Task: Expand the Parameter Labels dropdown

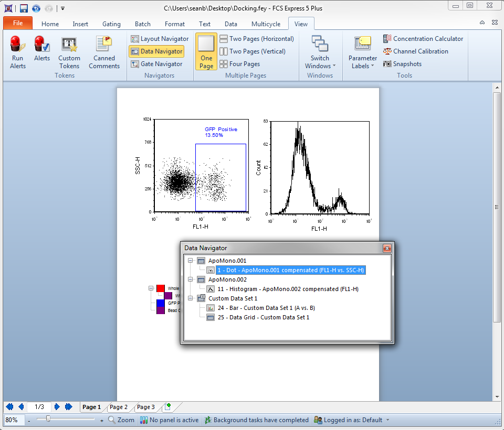Action: point(363,52)
